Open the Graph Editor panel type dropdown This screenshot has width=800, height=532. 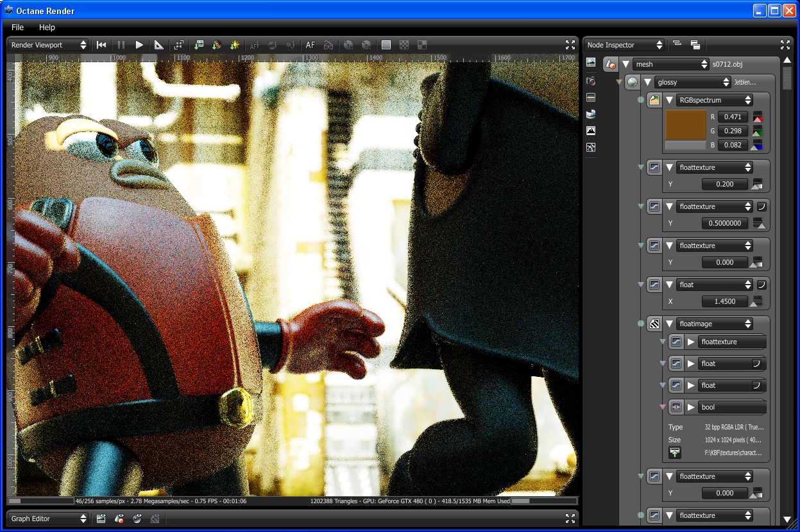pyautogui.click(x=49, y=519)
